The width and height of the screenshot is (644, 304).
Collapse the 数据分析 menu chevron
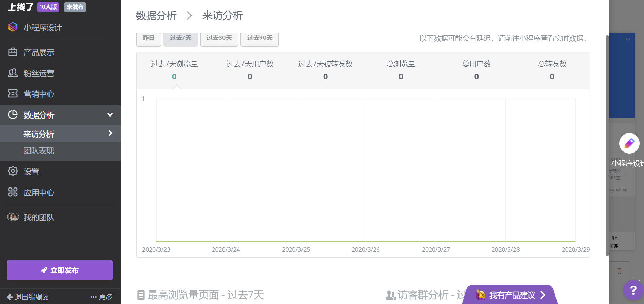tap(110, 115)
